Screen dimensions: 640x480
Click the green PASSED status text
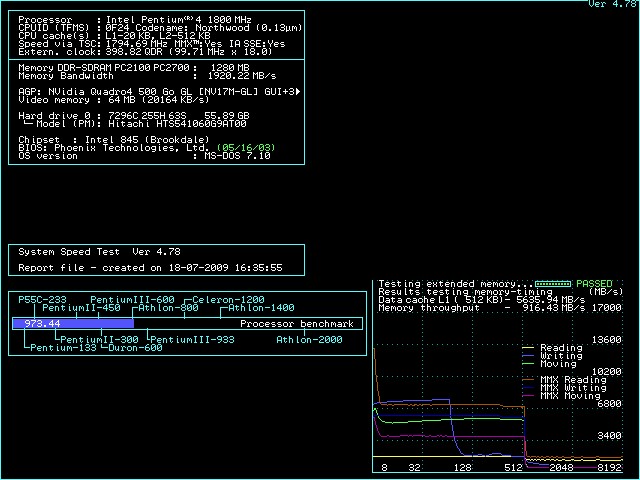pyautogui.click(x=594, y=284)
